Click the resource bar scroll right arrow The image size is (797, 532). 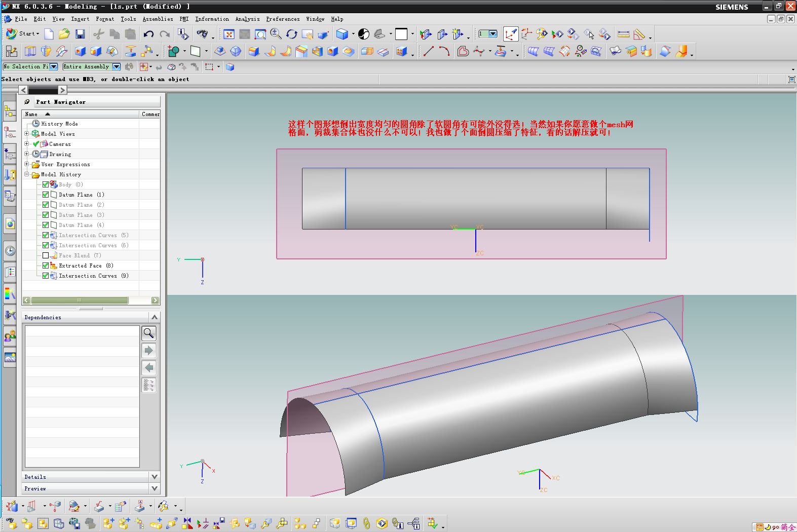62,90
